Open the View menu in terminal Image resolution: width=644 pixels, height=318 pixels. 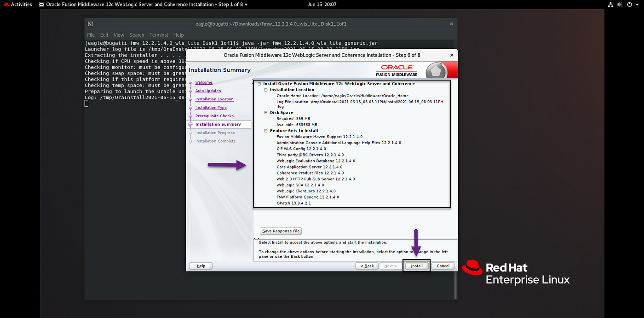click(x=119, y=35)
